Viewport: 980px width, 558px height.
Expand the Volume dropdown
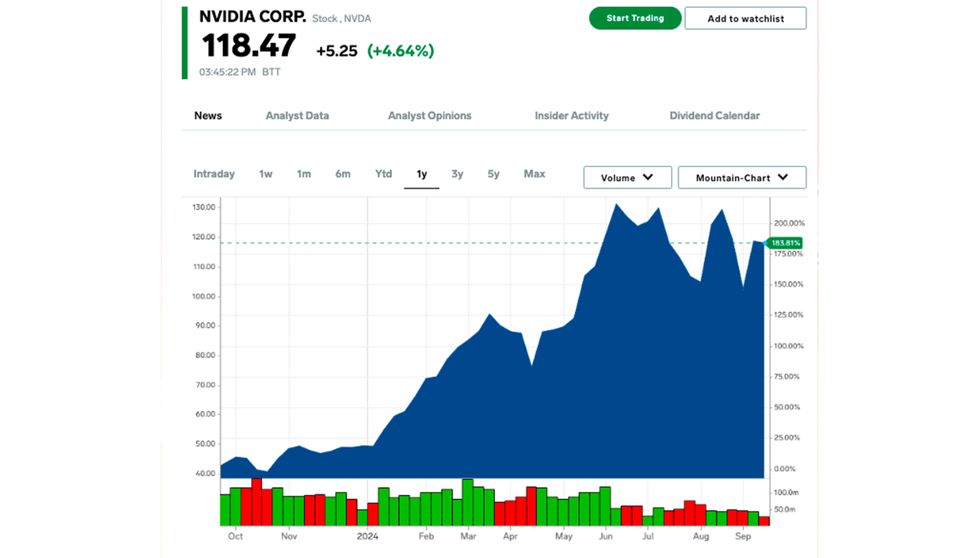coord(627,177)
